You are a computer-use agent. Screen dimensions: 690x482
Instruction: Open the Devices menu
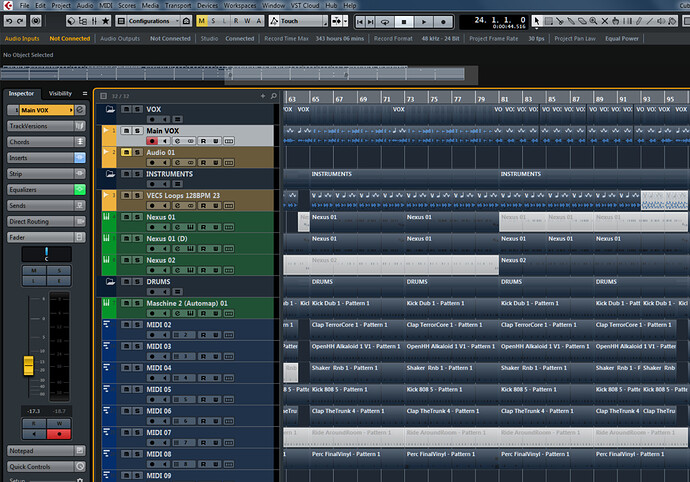click(x=207, y=5)
